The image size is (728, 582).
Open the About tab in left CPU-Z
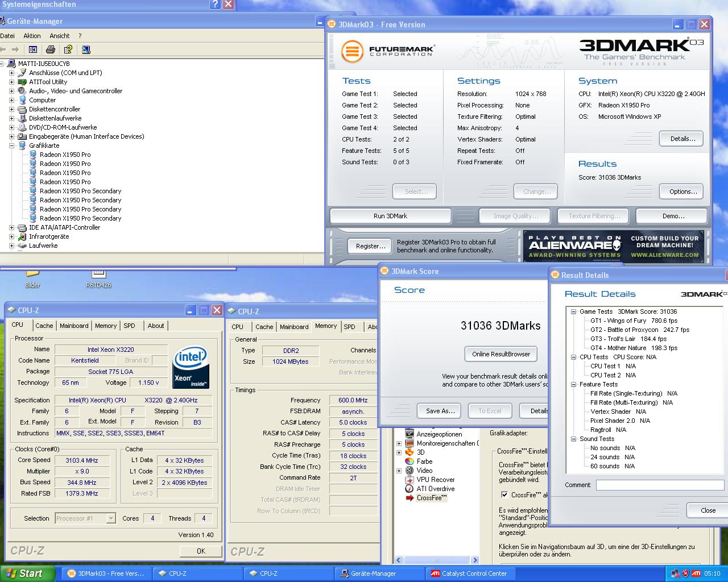tap(156, 326)
